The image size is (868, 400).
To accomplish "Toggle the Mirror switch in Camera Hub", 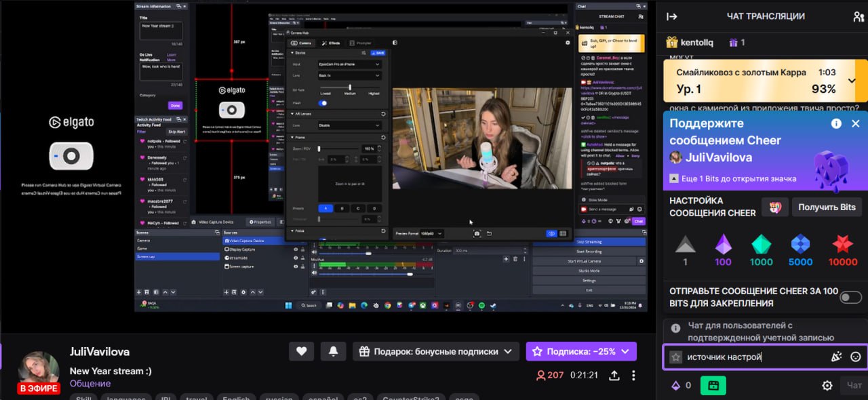I will click(x=323, y=102).
